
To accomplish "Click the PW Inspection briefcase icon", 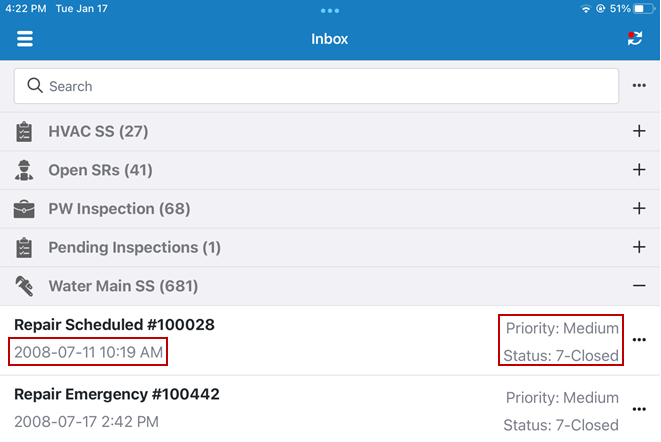I will point(24,209).
